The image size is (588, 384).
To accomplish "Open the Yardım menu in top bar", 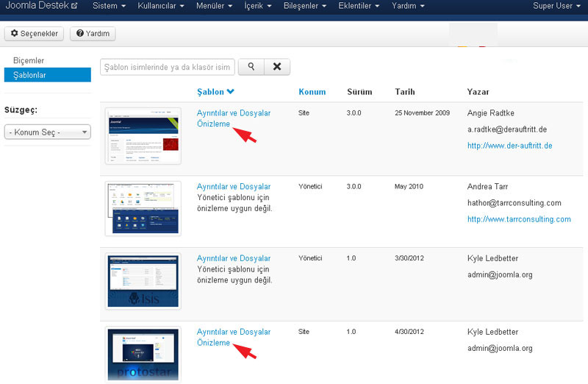I will click(x=408, y=6).
